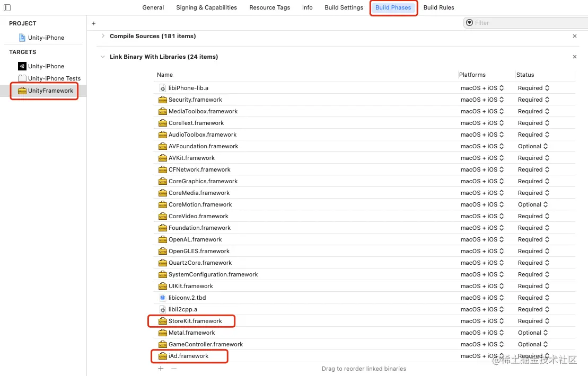The height and width of the screenshot is (376, 588).
Task: Select the MediaToolbox.framework icon
Action: tap(162, 111)
